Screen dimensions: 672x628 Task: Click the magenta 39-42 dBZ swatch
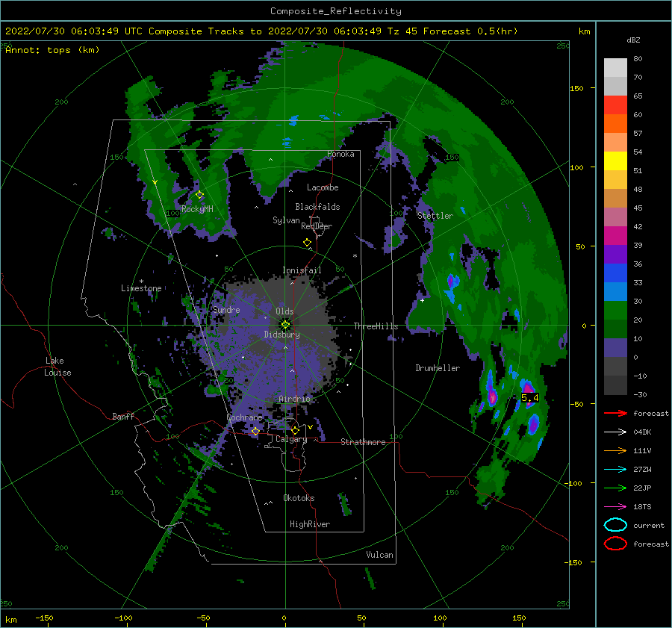(615, 236)
